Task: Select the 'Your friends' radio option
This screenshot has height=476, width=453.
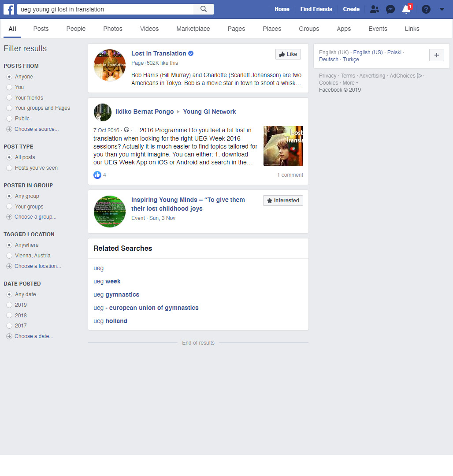Action: [9, 98]
